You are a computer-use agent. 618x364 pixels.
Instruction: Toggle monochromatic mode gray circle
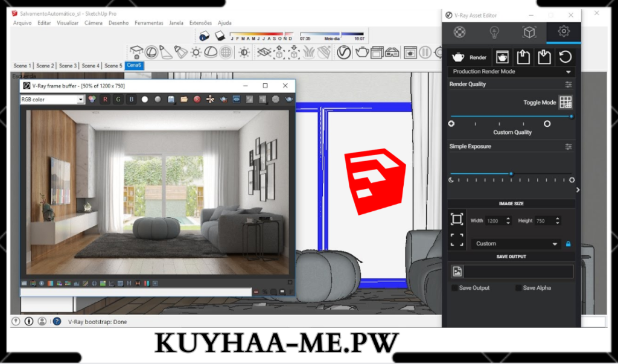[158, 100]
